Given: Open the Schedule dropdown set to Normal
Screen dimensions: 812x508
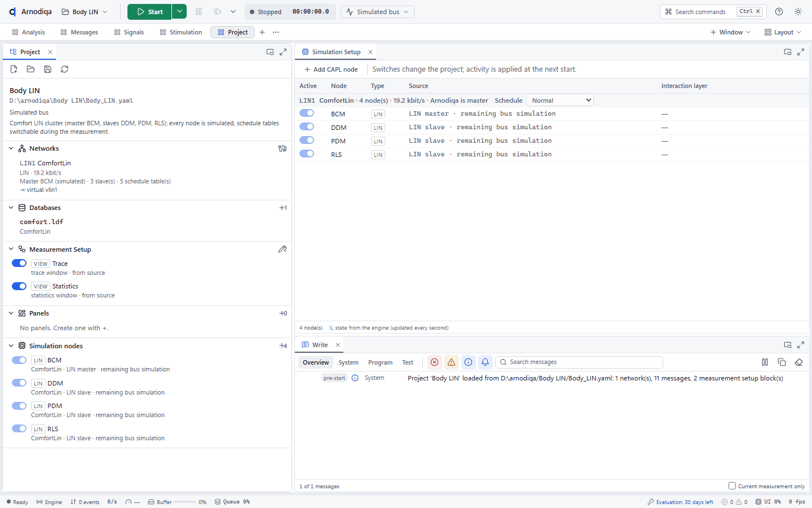Looking at the screenshot, I should pyautogui.click(x=559, y=100).
